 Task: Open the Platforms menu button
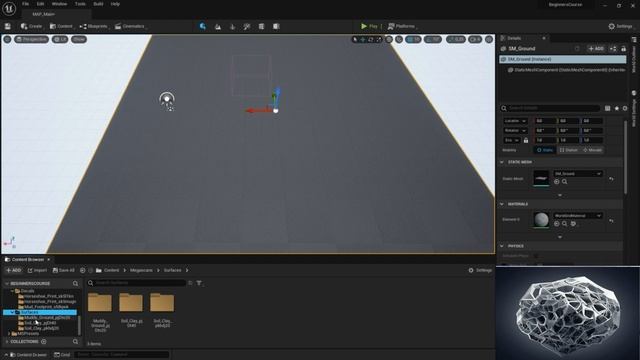coord(402,26)
